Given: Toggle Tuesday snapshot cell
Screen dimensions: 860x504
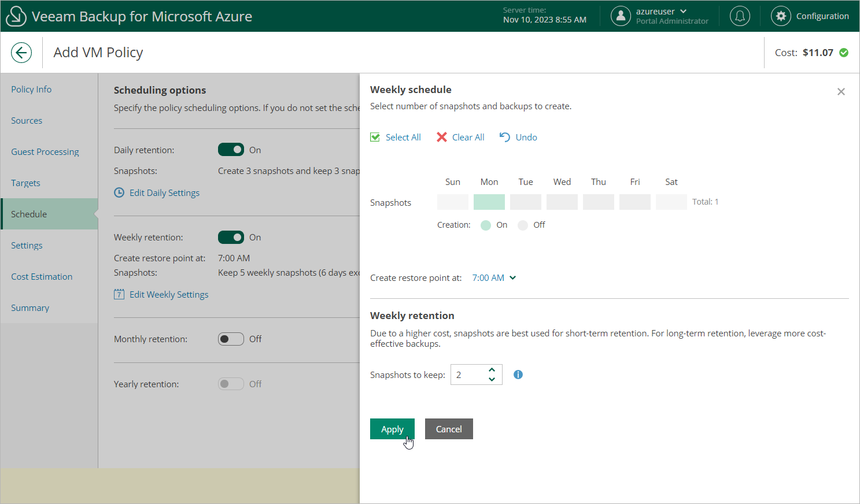Looking at the screenshot, I should (526, 202).
